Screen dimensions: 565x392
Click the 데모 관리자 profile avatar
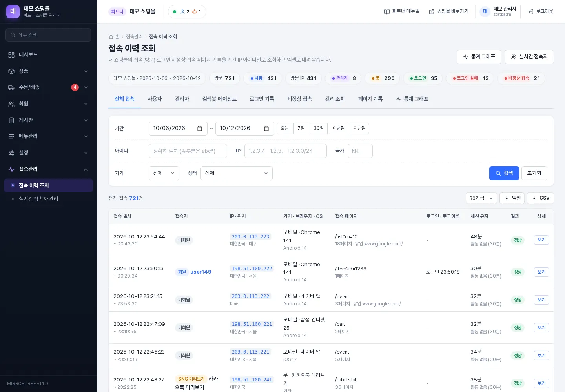coord(485,12)
